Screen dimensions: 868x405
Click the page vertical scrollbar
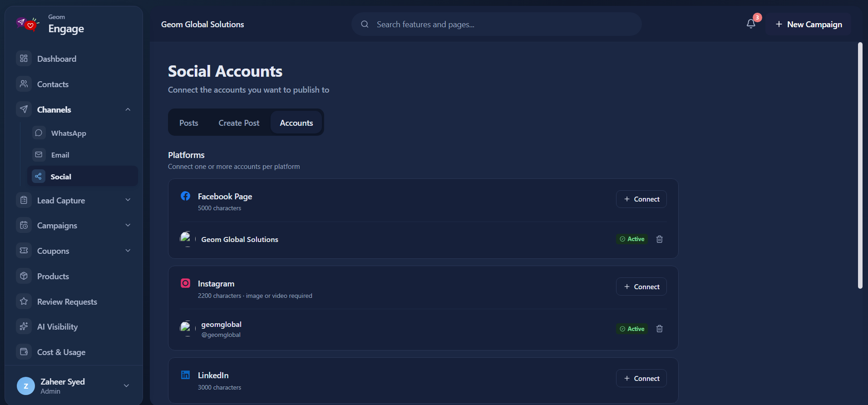(860, 165)
